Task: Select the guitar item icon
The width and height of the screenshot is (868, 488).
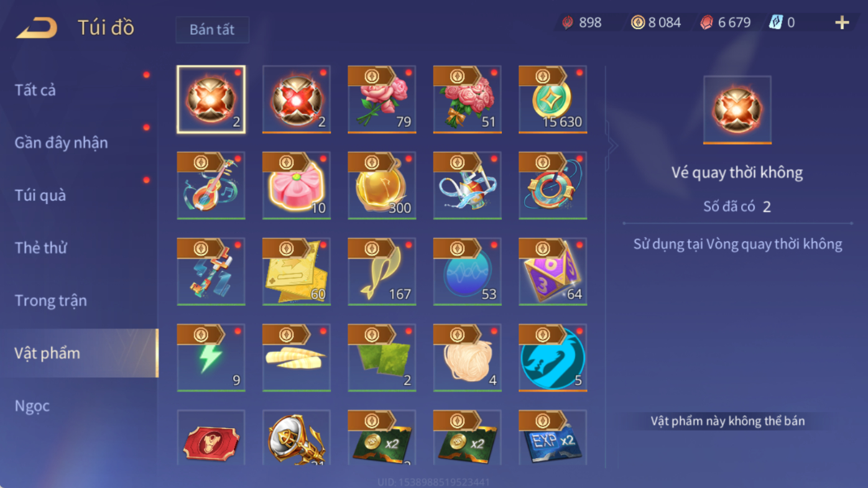Action: [211, 185]
